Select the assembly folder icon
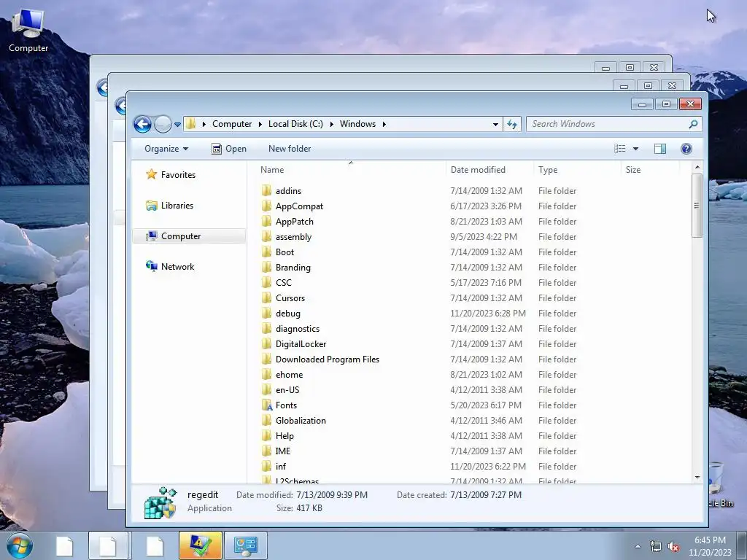 point(267,237)
